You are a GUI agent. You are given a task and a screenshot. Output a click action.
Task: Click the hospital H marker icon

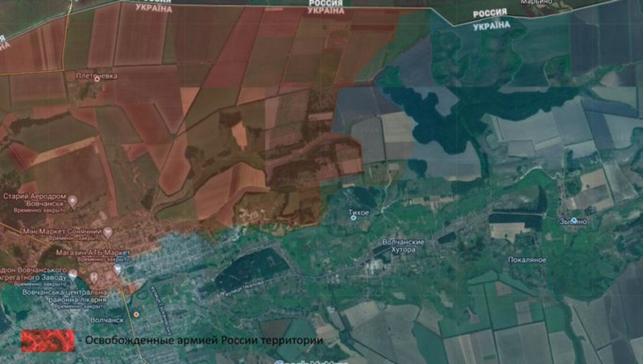[93, 275]
